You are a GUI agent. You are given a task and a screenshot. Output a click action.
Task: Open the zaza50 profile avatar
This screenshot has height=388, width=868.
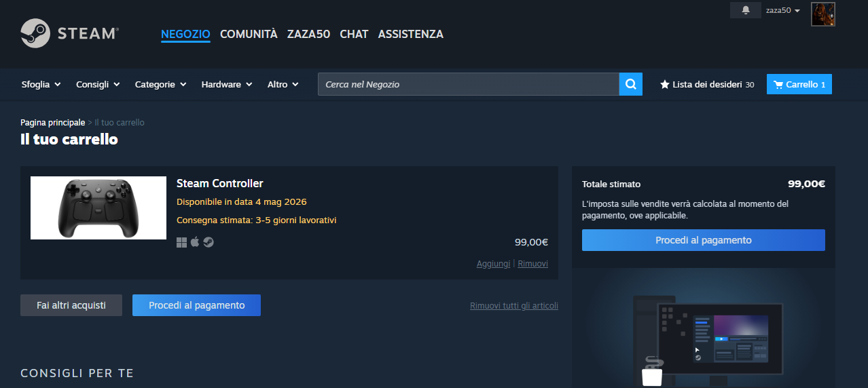[x=823, y=14]
